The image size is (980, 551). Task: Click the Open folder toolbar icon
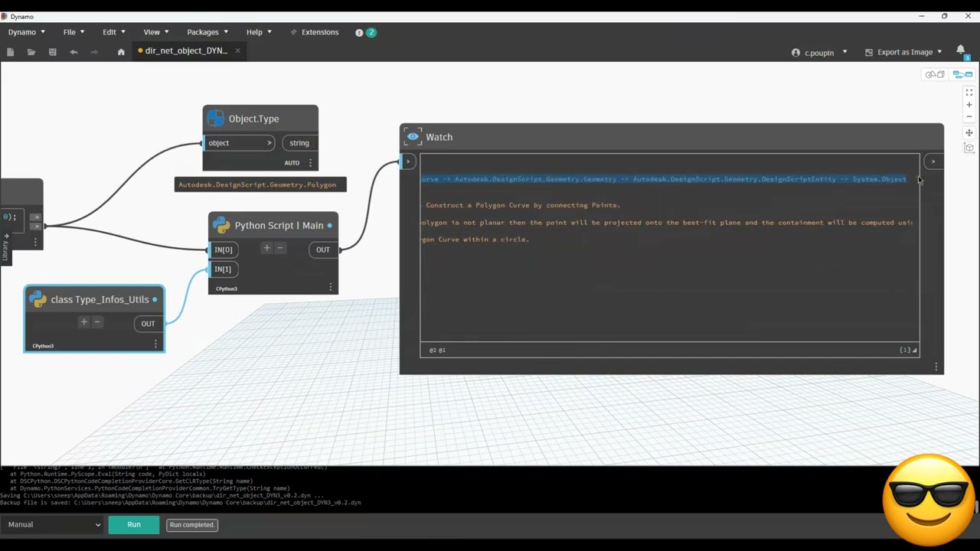click(31, 52)
